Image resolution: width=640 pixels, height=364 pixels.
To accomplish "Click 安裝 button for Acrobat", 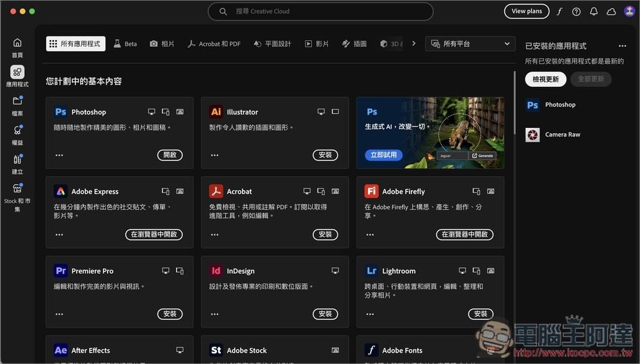I will [325, 235].
